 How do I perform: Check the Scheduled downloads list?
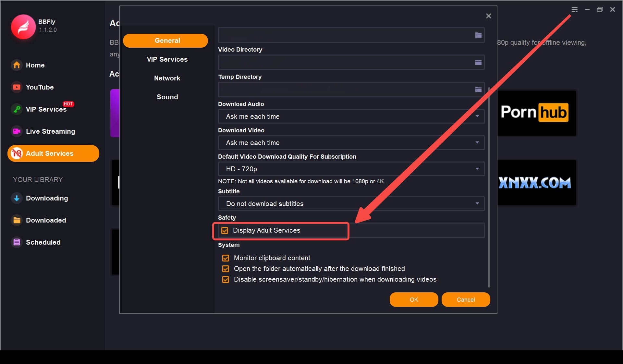(43, 242)
